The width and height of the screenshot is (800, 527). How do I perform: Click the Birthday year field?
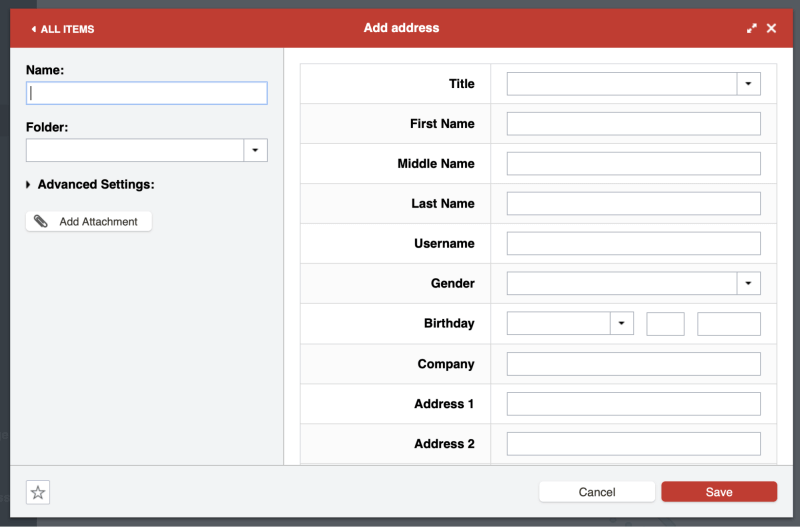[728, 324]
